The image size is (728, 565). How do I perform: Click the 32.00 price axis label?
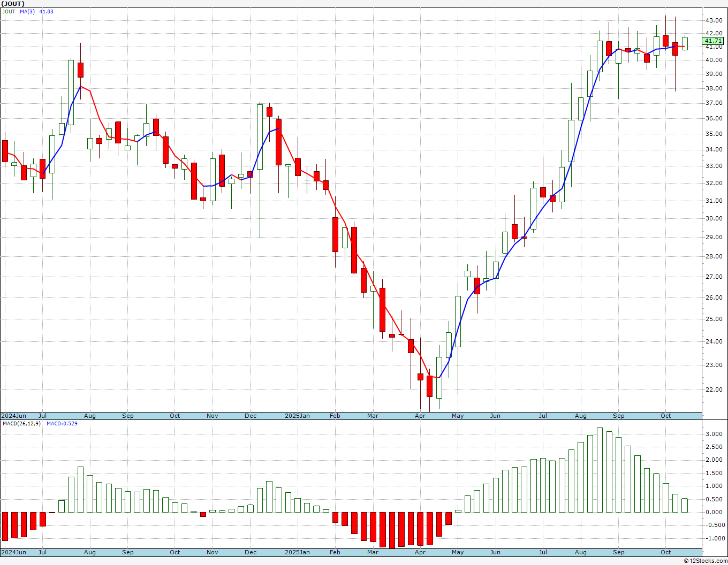(714, 183)
